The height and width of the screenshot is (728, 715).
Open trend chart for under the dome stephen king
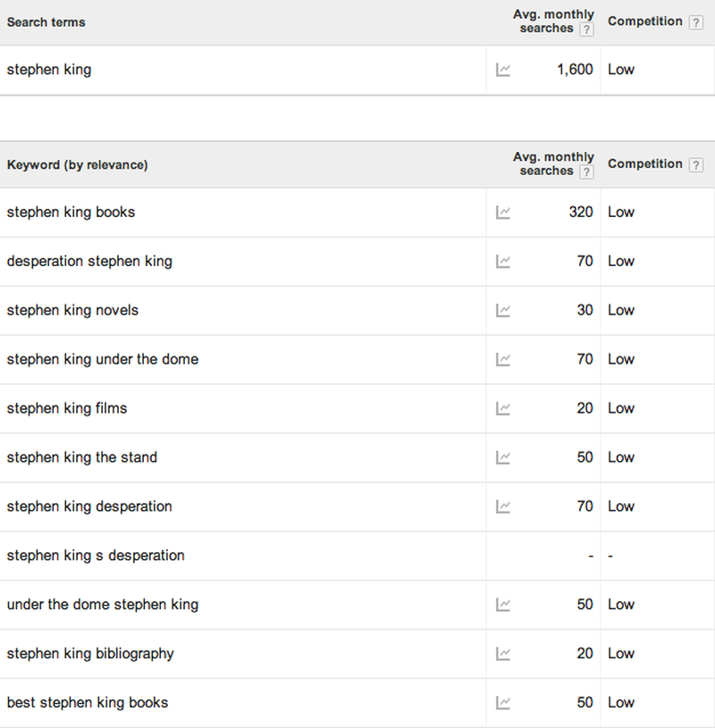(x=502, y=605)
